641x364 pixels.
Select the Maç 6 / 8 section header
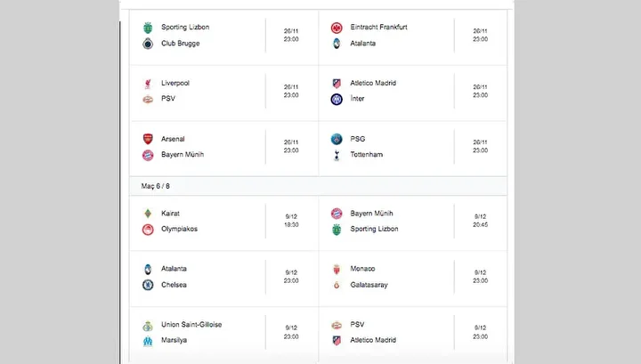155,185
